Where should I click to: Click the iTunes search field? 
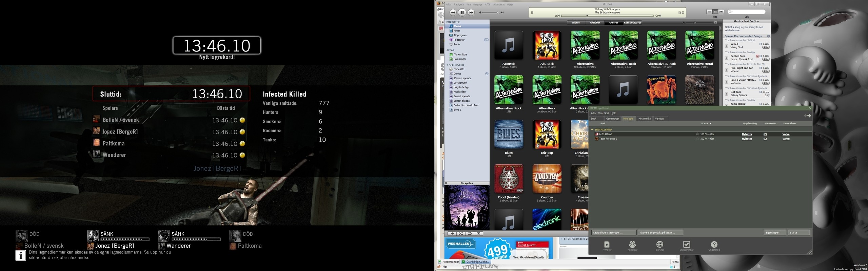point(747,12)
